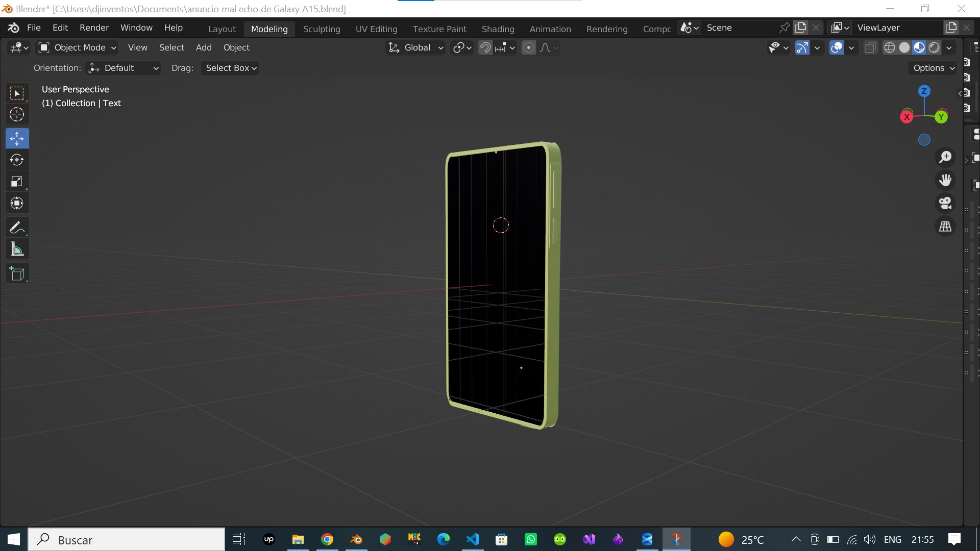Toggle X-Ray mode
The height and width of the screenshot is (551, 980).
870,47
